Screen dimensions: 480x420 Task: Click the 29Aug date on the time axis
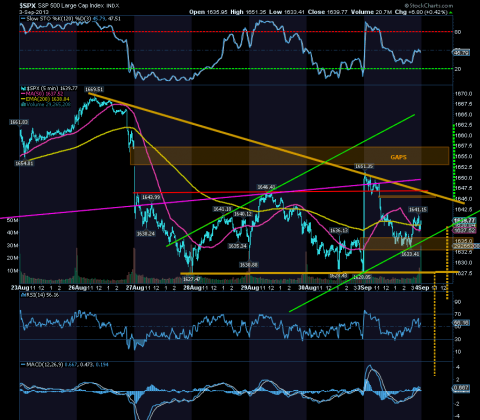[x=250, y=288]
